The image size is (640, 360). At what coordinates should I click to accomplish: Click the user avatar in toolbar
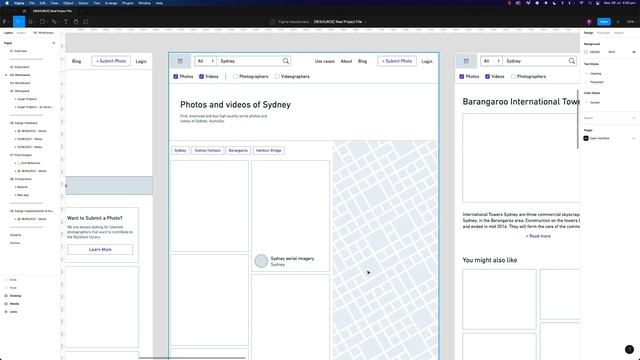(x=589, y=22)
